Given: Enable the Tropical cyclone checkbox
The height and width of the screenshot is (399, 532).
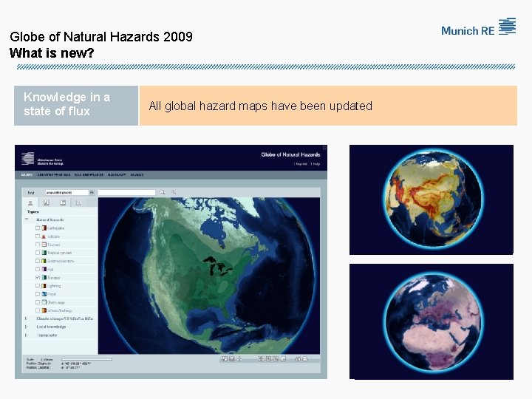Looking at the screenshot, I should (38, 253).
